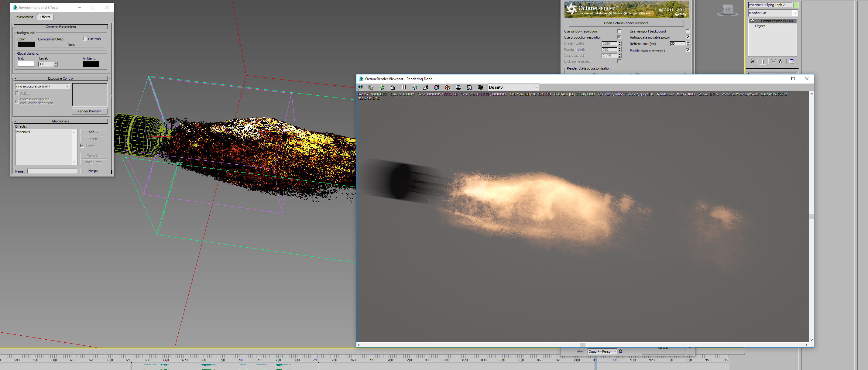Open the exposure control dropdown

point(43,86)
